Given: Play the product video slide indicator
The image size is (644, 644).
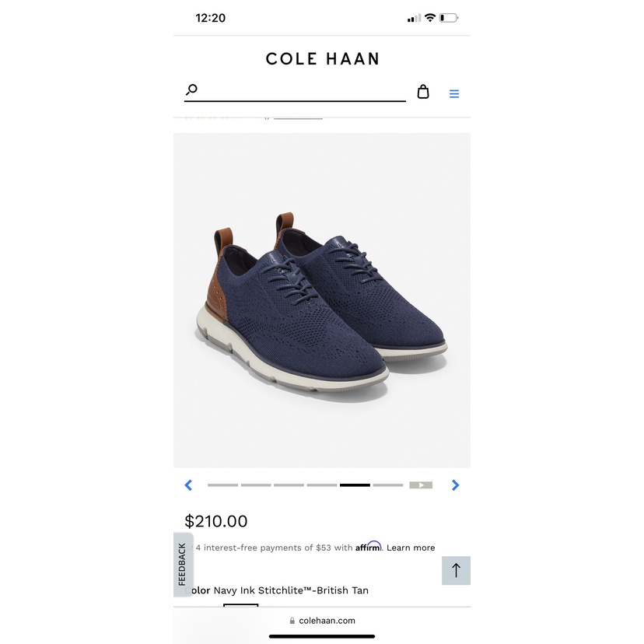Looking at the screenshot, I should point(421,485).
